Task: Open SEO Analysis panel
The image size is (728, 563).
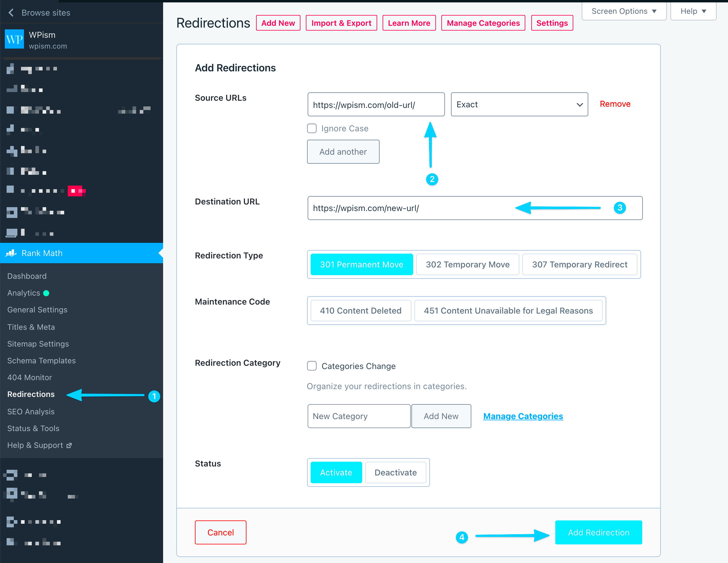Action: [31, 412]
